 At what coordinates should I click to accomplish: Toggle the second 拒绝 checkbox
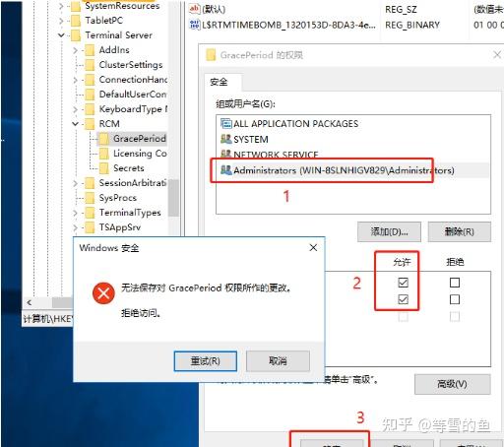[x=455, y=299]
